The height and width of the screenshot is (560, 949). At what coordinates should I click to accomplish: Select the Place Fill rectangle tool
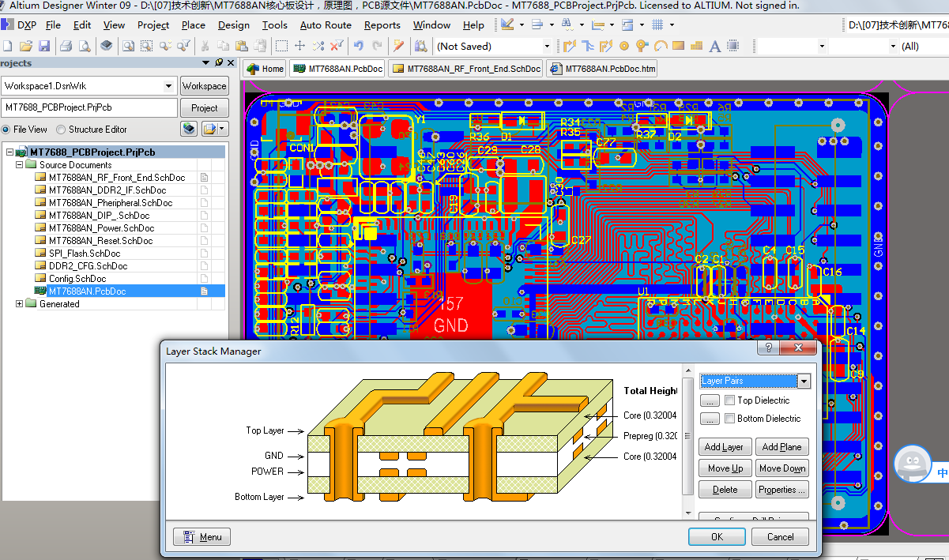pyautogui.click(x=678, y=46)
